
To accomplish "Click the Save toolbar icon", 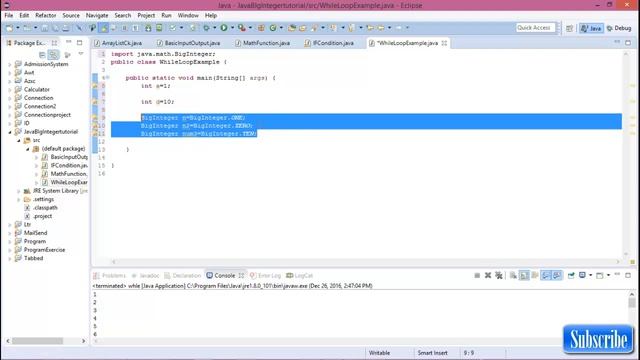I will coord(44,28).
